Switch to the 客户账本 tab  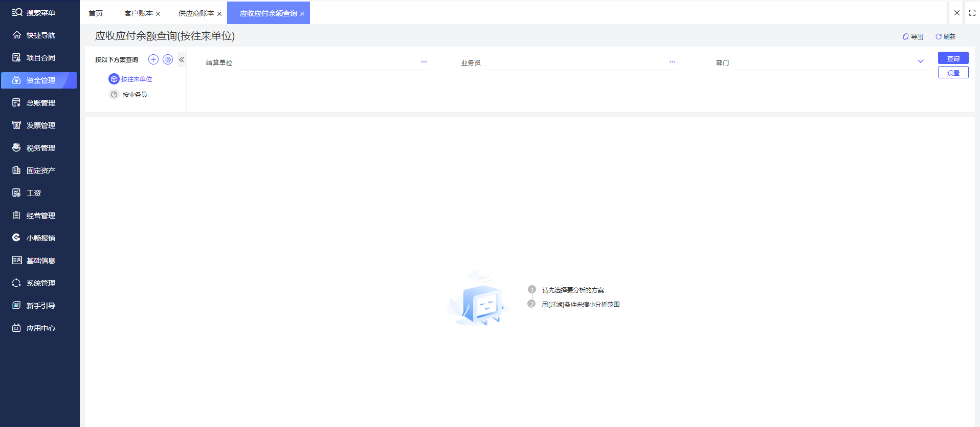(x=139, y=13)
